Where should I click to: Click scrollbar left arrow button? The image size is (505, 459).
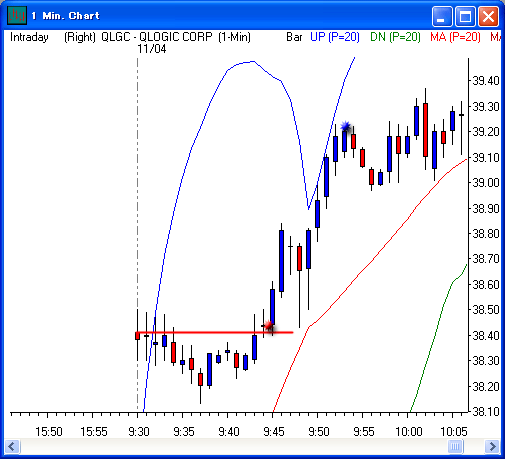pyautogui.click(x=12, y=446)
